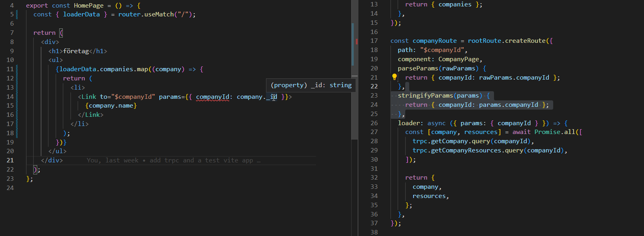644x236 pixels.
Task: Click the 'useMatch' call in left editor
Action: 159,14
